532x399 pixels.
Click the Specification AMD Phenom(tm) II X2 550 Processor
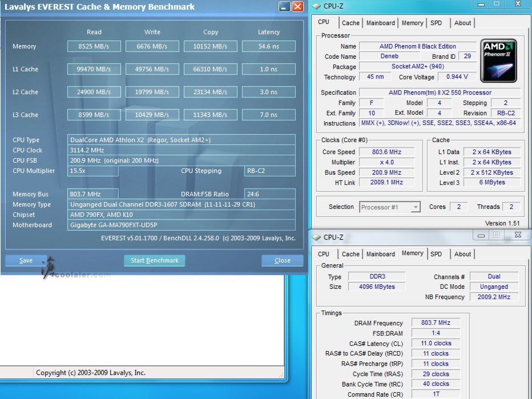coord(440,92)
